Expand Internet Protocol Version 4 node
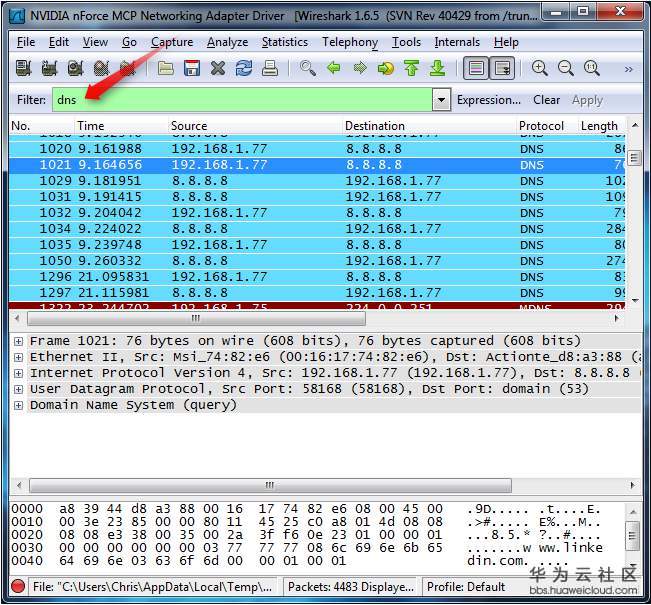 [x=18, y=373]
